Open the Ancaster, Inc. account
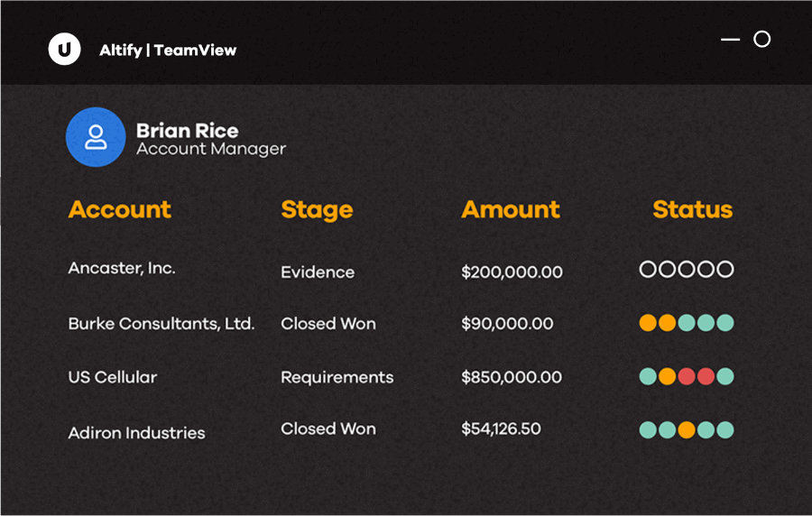Image resolution: width=812 pixels, height=516 pixels. pos(122,268)
